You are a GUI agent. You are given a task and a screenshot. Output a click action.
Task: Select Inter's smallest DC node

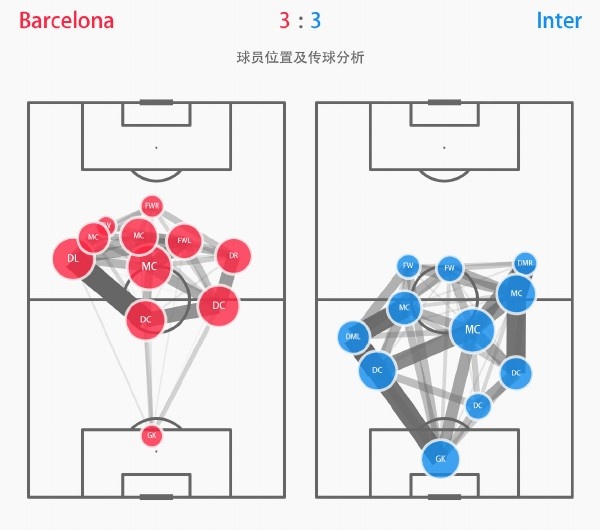tap(478, 406)
